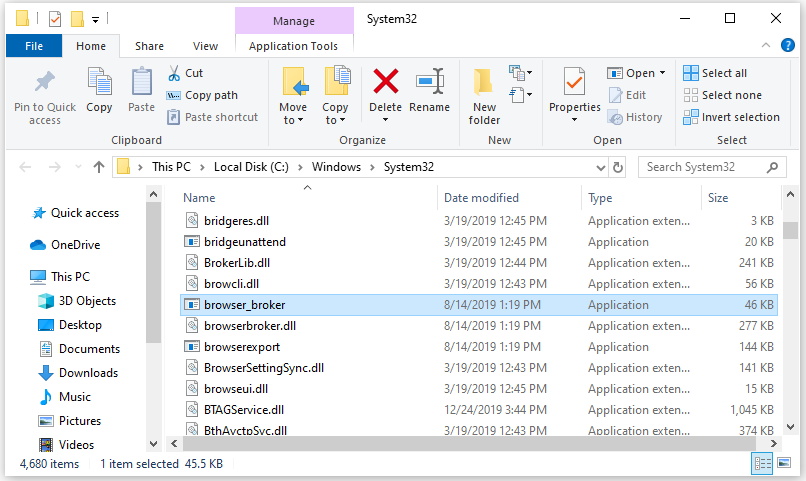Click the Rename icon
806x481 pixels.
(430, 82)
